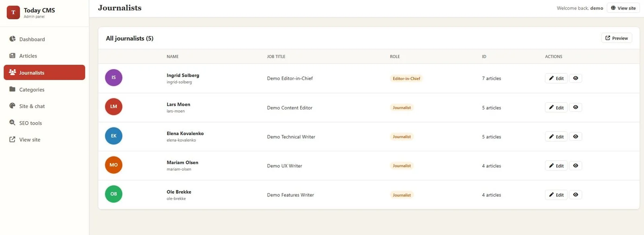Edit Mariam Olsen's entry
Image resolution: width=644 pixels, height=235 pixels.
pyautogui.click(x=556, y=165)
